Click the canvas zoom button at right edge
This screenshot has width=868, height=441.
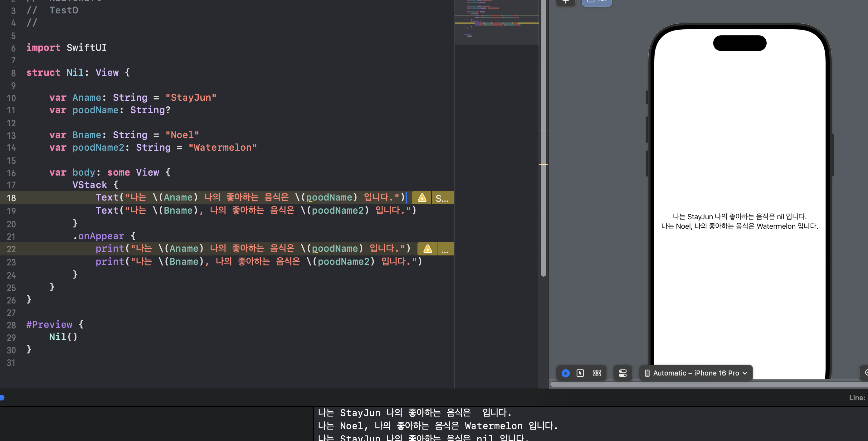tap(865, 373)
